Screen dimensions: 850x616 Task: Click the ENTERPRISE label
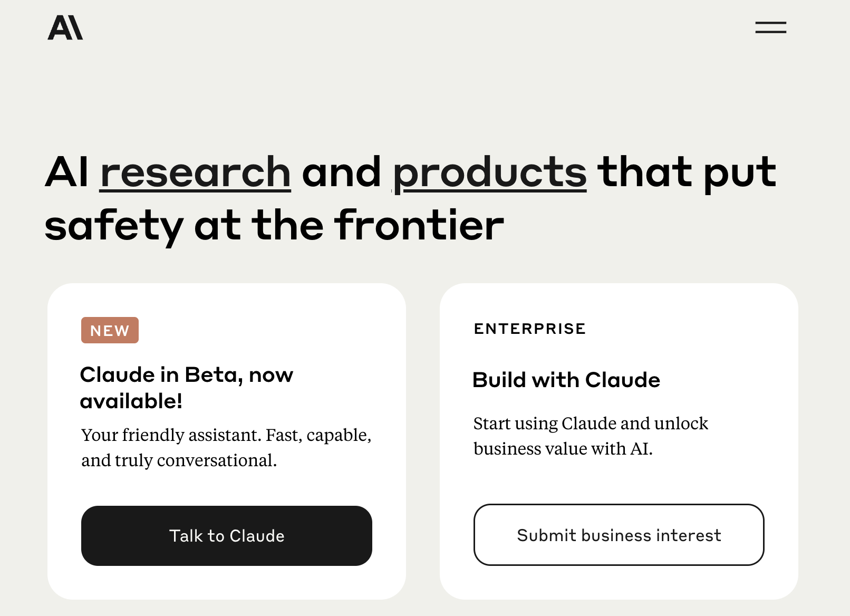530,329
